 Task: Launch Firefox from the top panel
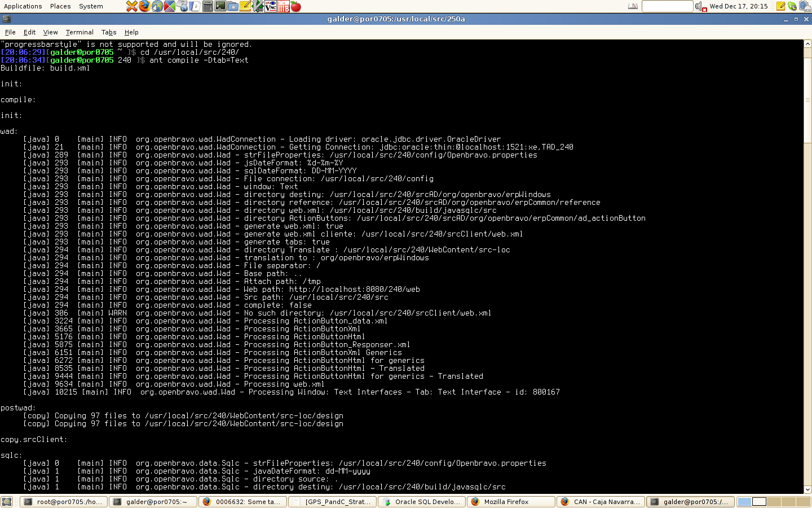[x=145, y=6]
